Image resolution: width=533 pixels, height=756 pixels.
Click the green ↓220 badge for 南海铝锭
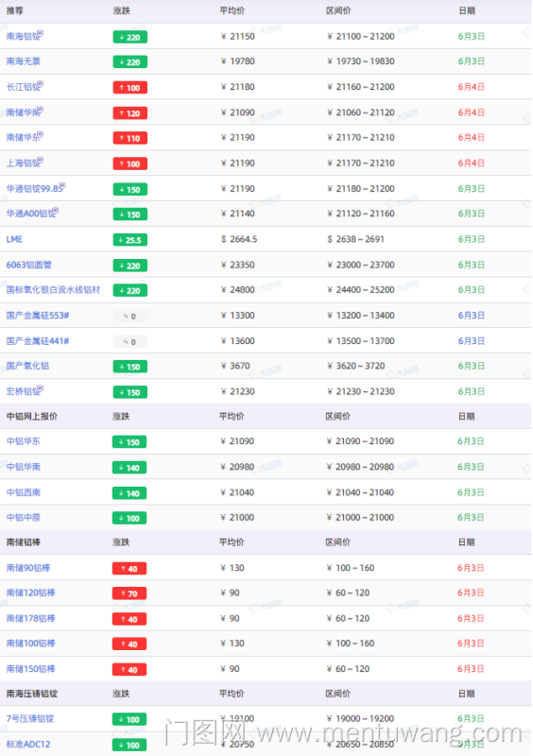click(130, 37)
